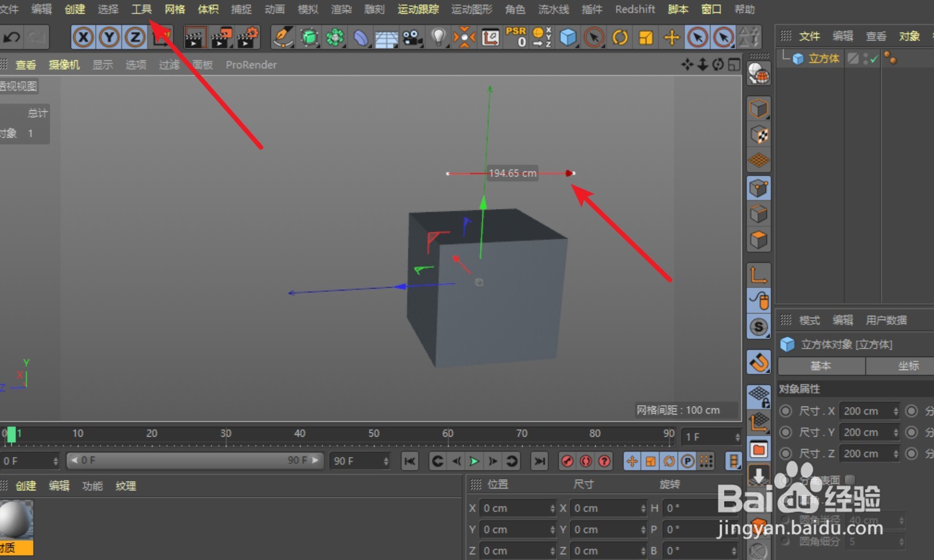The height and width of the screenshot is (560, 934).
Task: Click the play forward button
Action: click(x=474, y=461)
